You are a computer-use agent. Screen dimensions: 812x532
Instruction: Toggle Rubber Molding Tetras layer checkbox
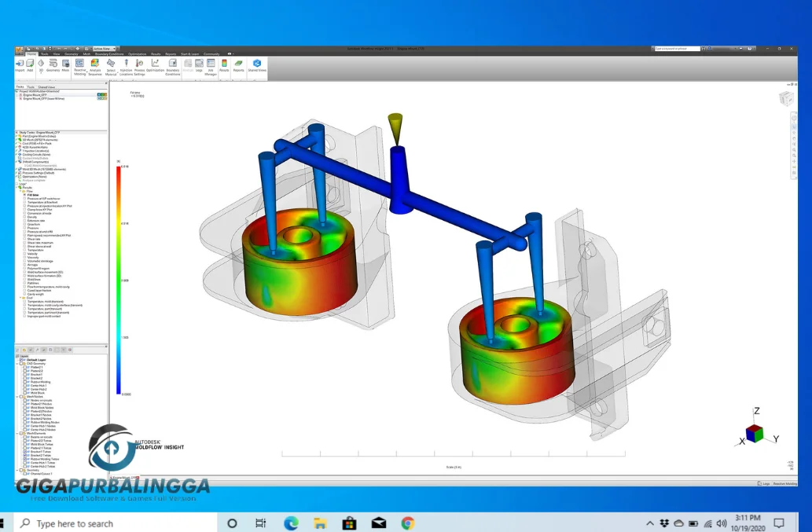coord(25,459)
